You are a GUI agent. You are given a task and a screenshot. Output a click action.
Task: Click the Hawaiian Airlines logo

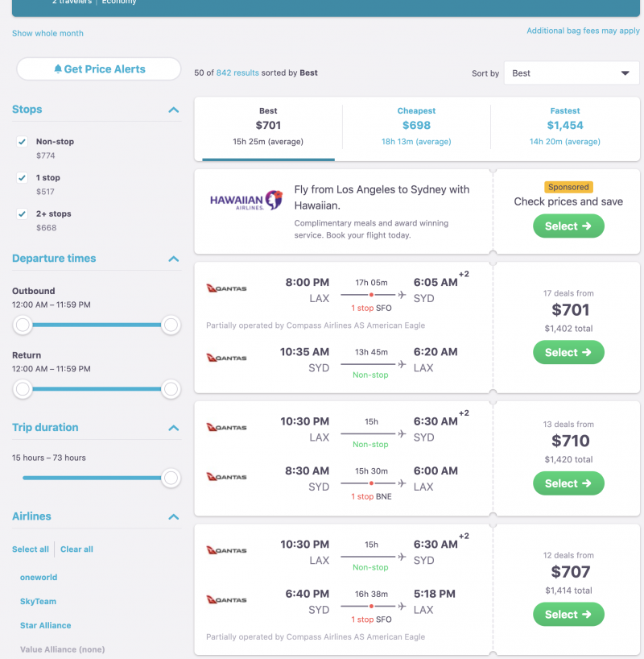coord(246,201)
